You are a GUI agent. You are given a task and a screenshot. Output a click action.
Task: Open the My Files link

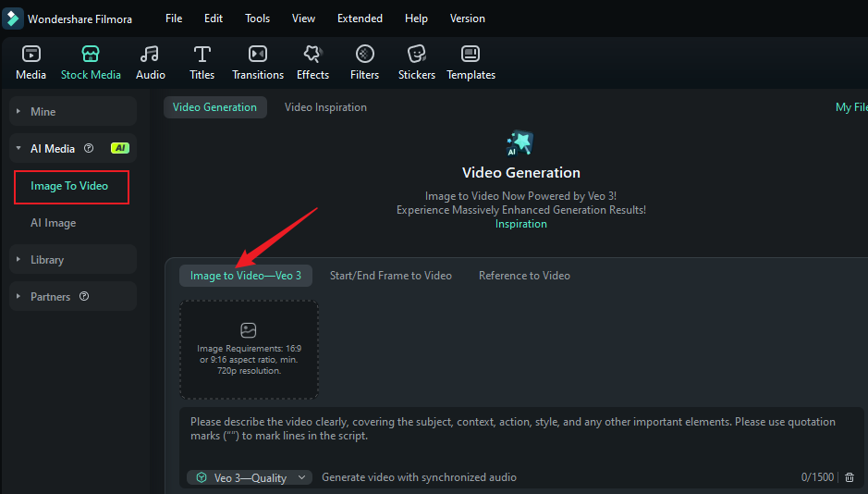[x=851, y=107]
